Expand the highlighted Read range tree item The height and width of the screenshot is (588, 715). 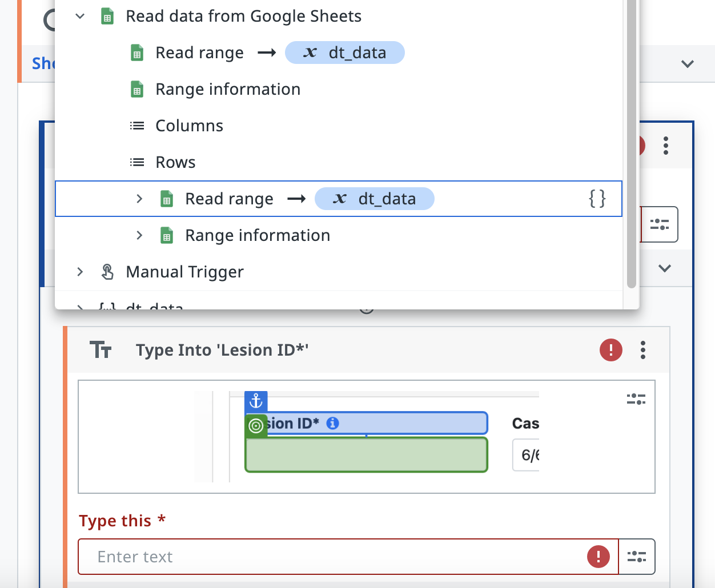(x=139, y=199)
